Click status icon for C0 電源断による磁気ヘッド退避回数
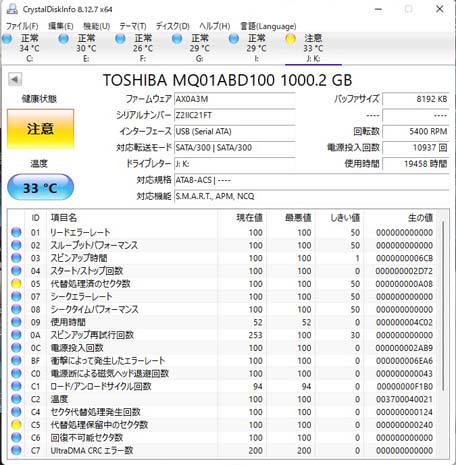456x465 pixels. coord(16,374)
